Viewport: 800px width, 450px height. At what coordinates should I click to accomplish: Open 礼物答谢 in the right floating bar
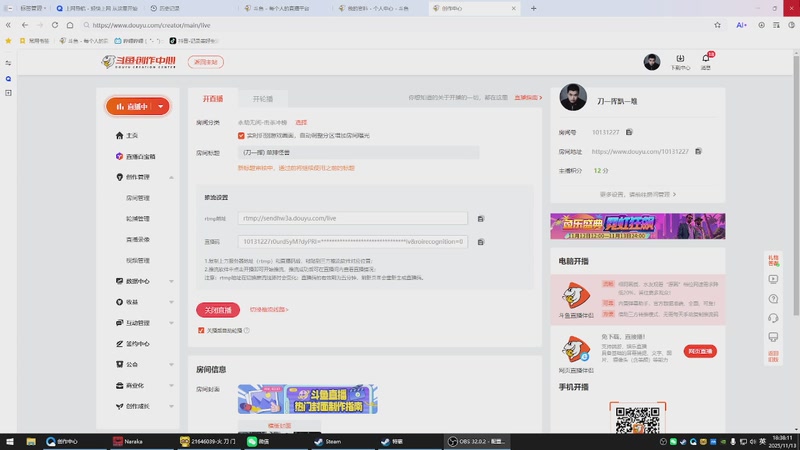[x=773, y=260]
